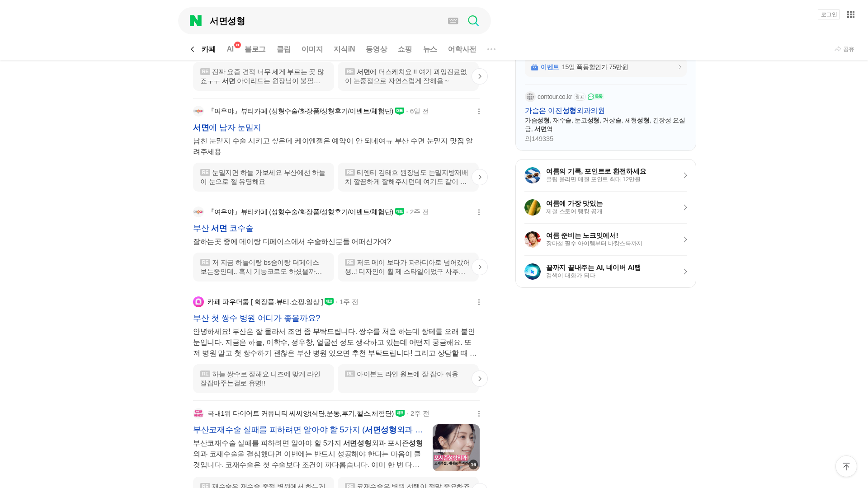
Task: Open 여우야 cafe name above 부산 서면 코수술
Action: [x=301, y=212]
